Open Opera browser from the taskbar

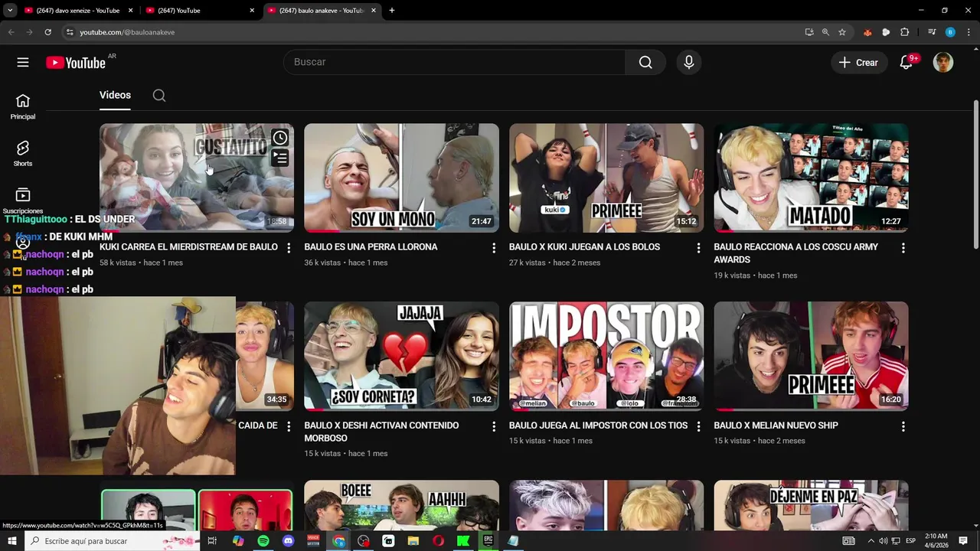coord(438,541)
